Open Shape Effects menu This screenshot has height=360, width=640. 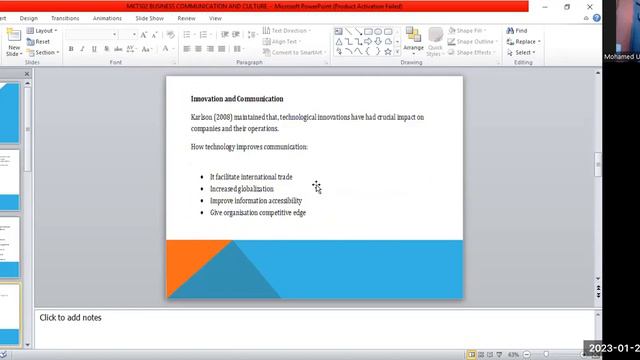(471, 53)
